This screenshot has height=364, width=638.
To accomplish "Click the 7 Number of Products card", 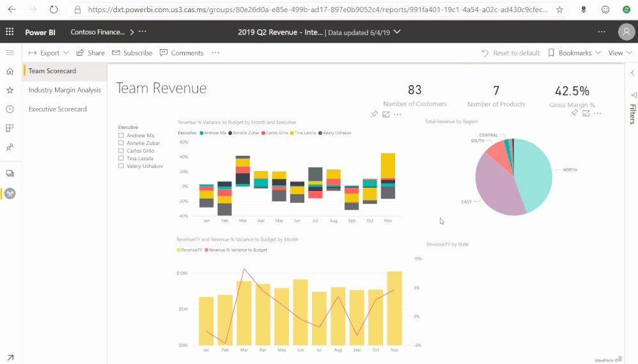I will pyautogui.click(x=496, y=96).
